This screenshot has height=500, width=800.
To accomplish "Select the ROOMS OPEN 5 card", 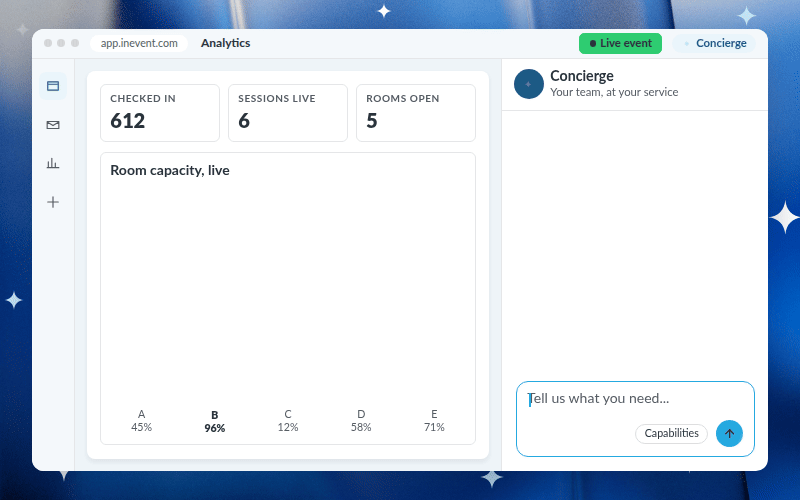I will click(x=416, y=113).
